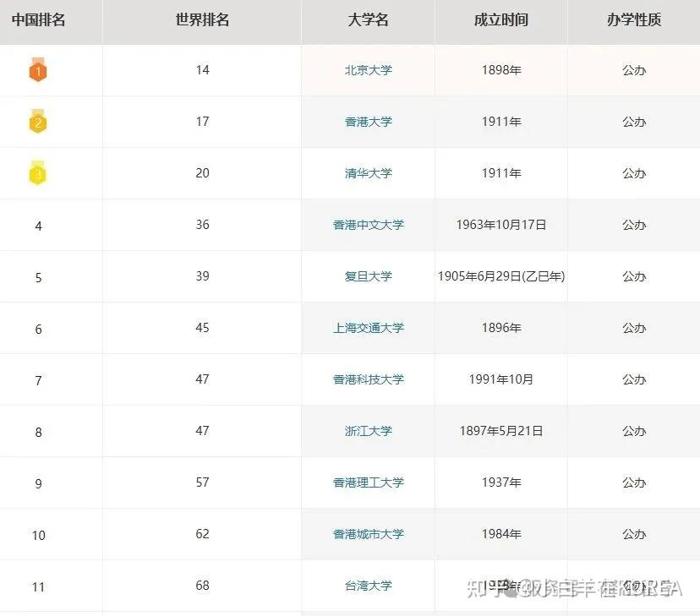Click founding date 1896年
The image size is (700, 616).
tap(501, 328)
